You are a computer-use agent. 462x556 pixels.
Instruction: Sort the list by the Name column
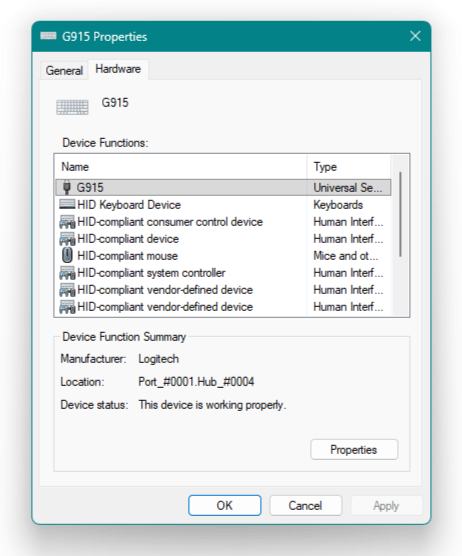181,167
